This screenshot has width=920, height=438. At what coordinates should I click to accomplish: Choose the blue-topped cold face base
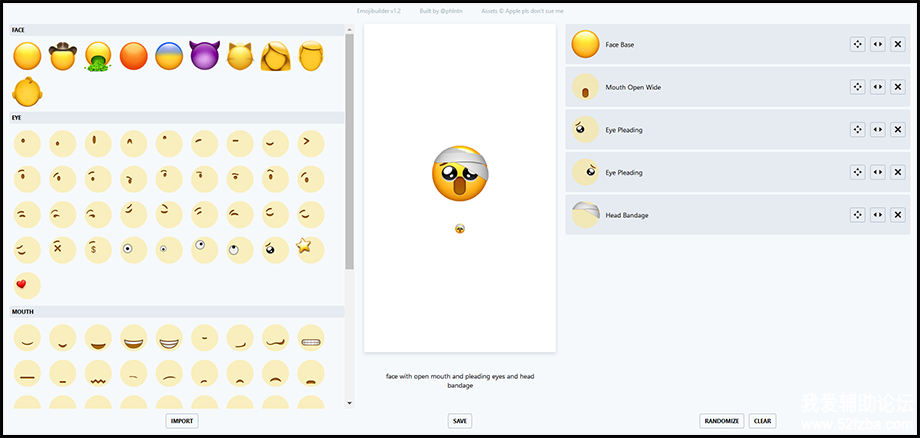coord(169,56)
